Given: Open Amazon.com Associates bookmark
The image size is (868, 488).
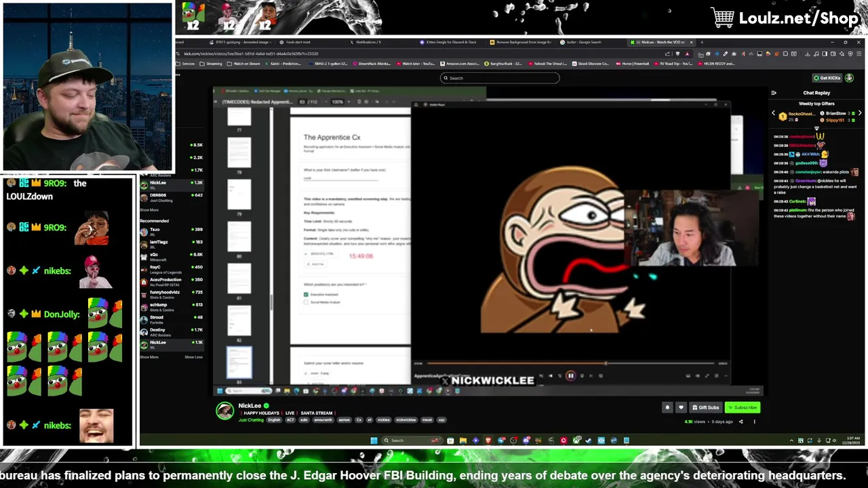Looking at the screenshot, I should [x=459, y=64].
